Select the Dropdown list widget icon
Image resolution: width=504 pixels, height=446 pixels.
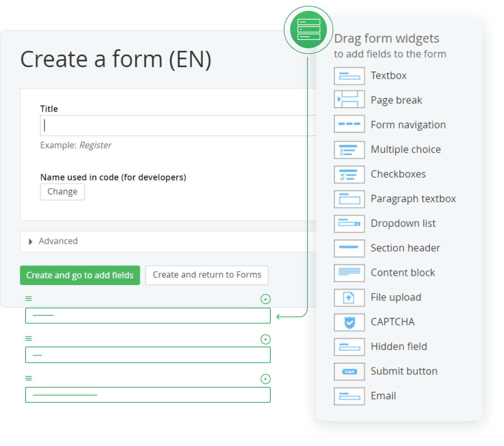coord(349,224)
